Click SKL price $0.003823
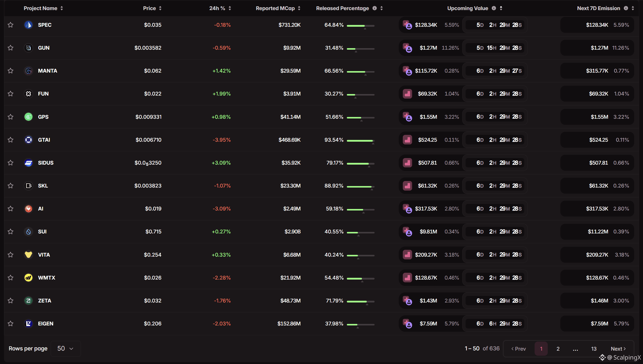Viewport: 643px width, 364px height. (x=148, y=186)
